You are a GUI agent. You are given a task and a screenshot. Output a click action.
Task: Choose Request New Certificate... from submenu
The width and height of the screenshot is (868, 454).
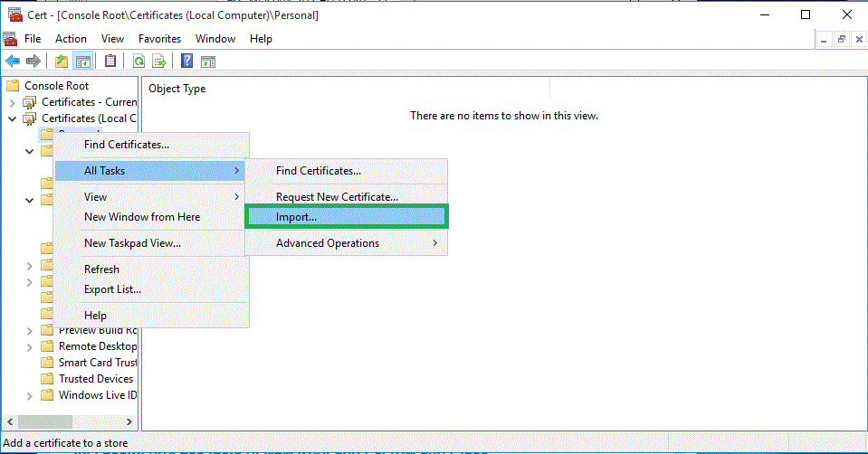(337, 196)
